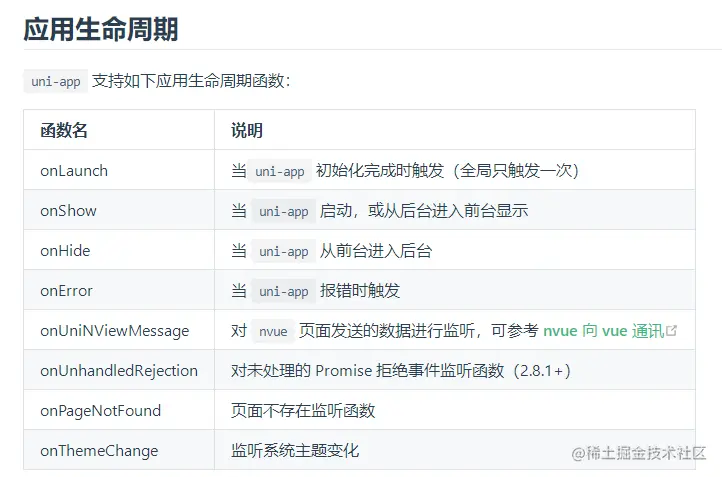Click the uni-app code tag above the table
This screenshot has height=477, width=722.
[56, 82]
